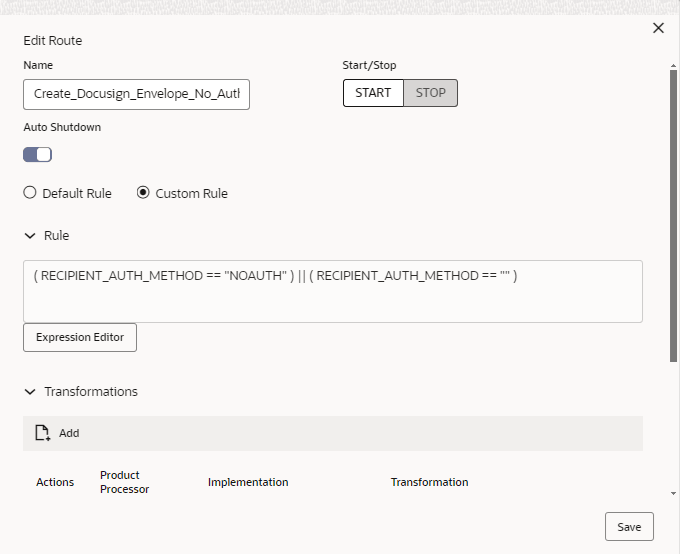Collapse the Transformations section chevron
Image resolution: width=680 pixels, height=554 pixels.
pyautogui.click(x=29, y=392)
